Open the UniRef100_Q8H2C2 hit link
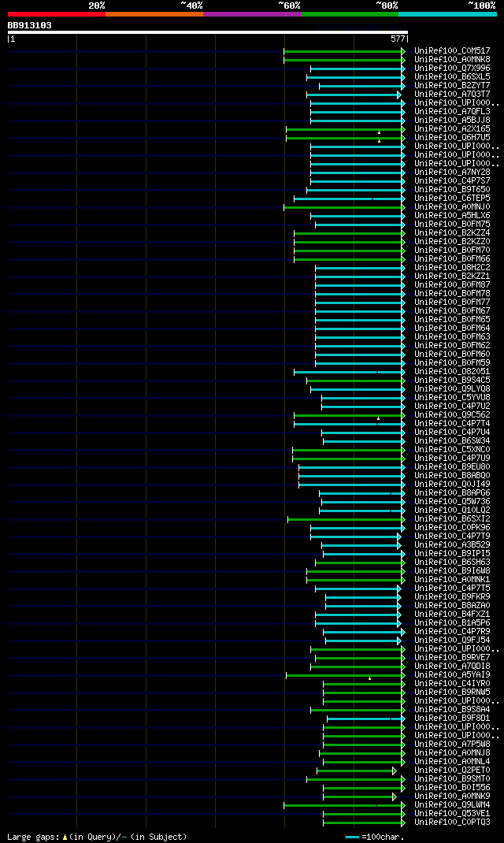 [x=452, y=268]
